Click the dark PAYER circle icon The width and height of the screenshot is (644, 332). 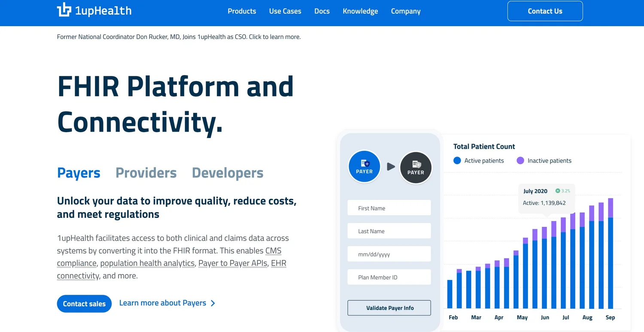click(416, 167)
